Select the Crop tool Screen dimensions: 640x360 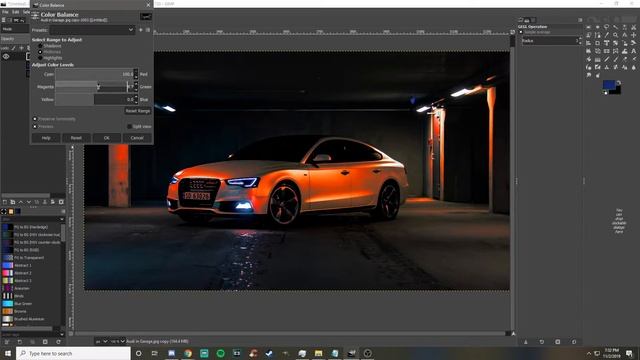click(598, 43)
